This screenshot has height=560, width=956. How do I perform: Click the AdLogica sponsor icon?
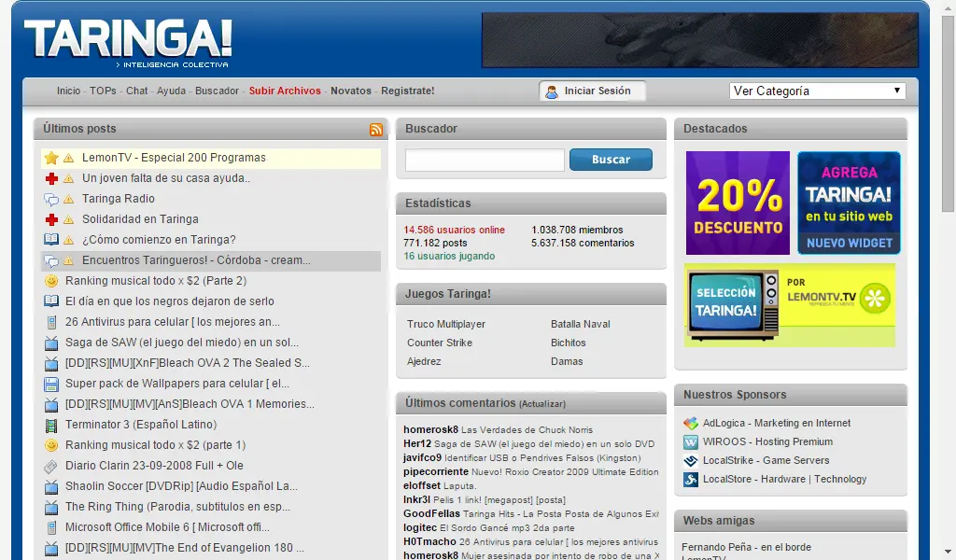[x=690, y=424]
